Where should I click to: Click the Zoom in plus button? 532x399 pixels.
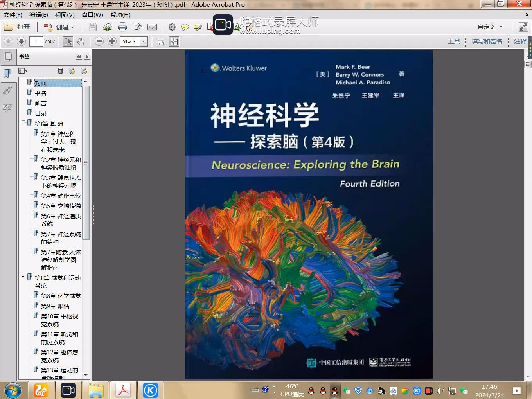click(x=112, y=41)
